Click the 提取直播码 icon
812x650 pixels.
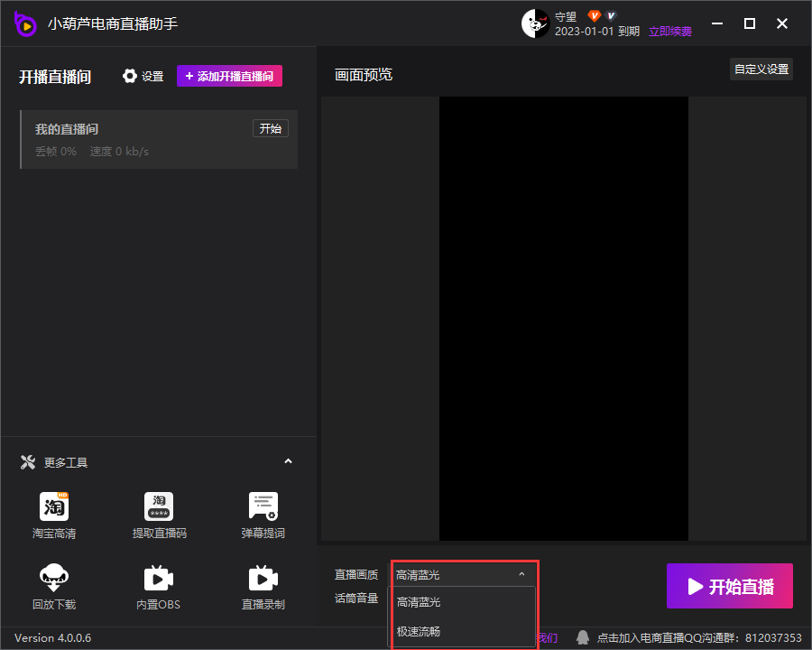pos(159,506)
